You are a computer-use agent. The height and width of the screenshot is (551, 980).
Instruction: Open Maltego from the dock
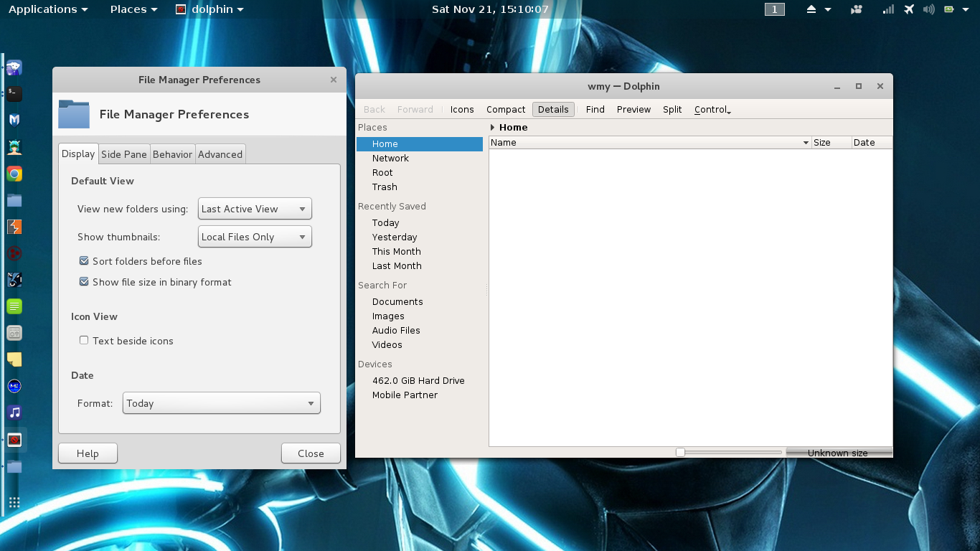(x=14, y=253)
